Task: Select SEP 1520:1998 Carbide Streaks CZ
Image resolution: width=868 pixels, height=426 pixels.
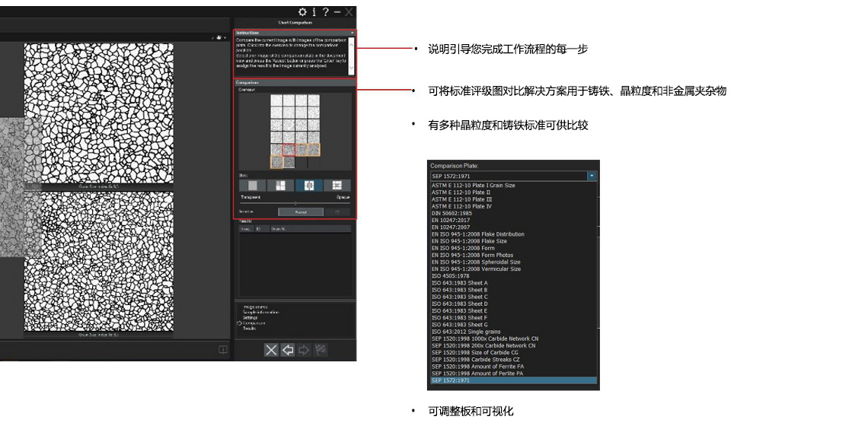Action: pos(476,359)
